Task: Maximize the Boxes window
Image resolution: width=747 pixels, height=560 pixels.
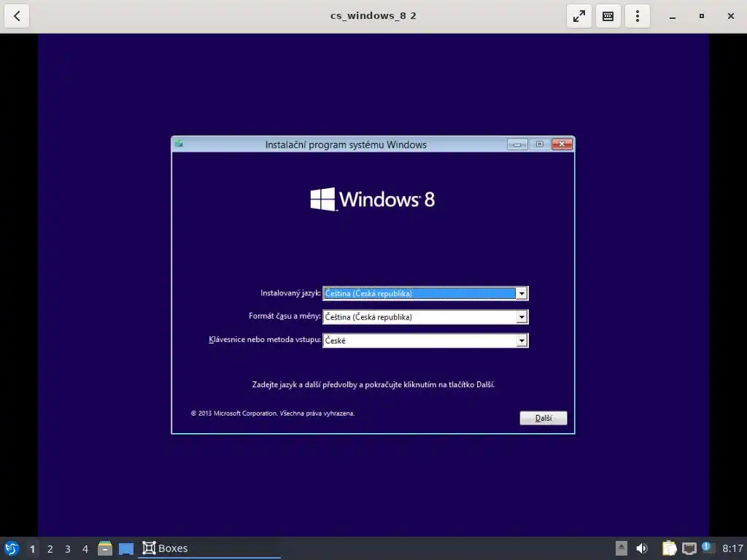Action: pyautogui.click(x=701, y=16)
